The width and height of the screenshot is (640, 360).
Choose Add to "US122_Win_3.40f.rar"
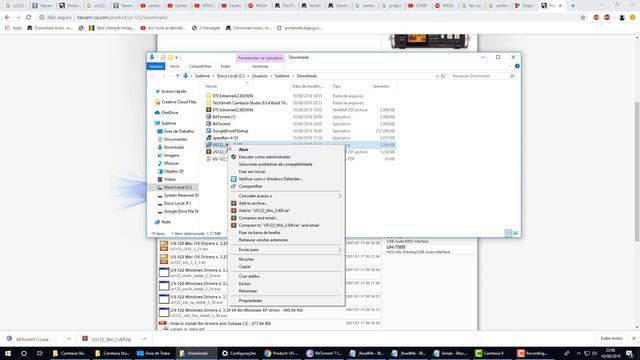pos(264,211)
